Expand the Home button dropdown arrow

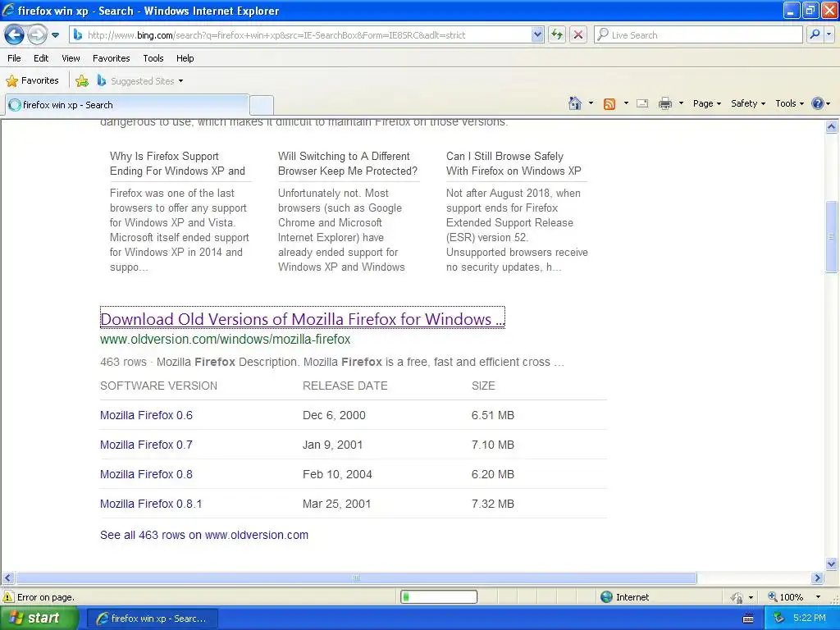[x=591, y=103]
